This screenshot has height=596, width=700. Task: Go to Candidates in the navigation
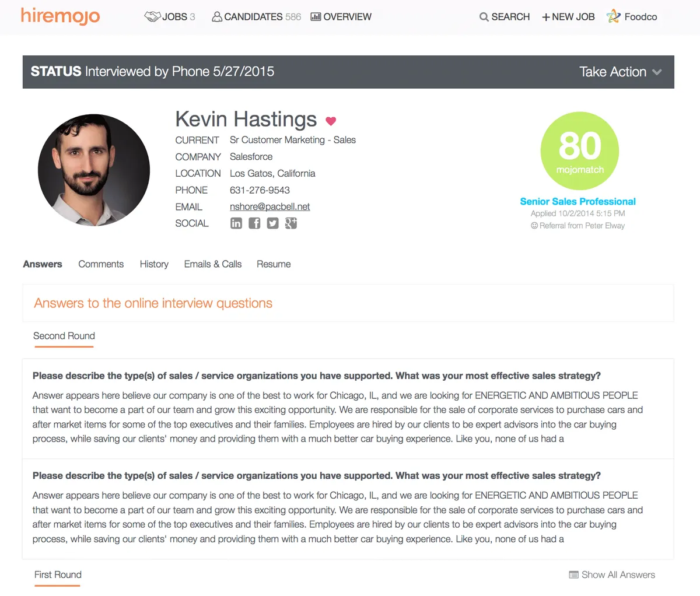click(256, 17)
